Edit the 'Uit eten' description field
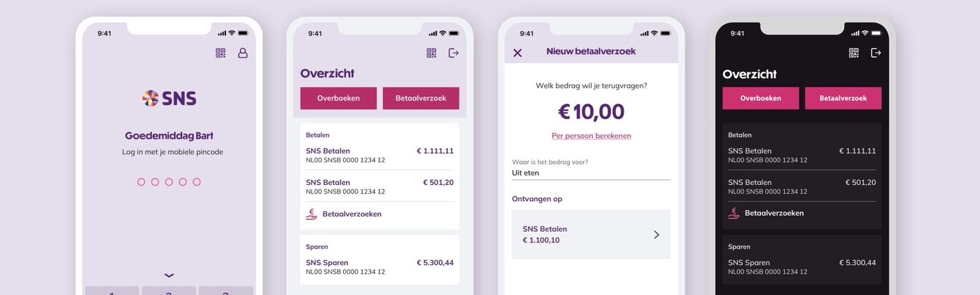The image size is (980, 295). click(591, 172)
